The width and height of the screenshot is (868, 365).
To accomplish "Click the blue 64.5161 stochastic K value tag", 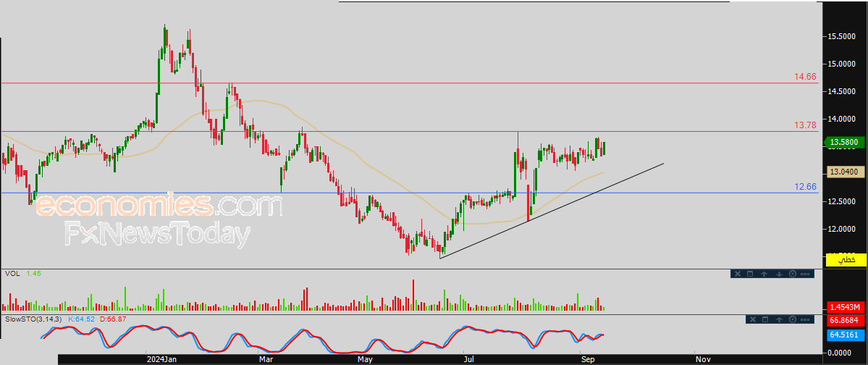I will pos(847,335).
